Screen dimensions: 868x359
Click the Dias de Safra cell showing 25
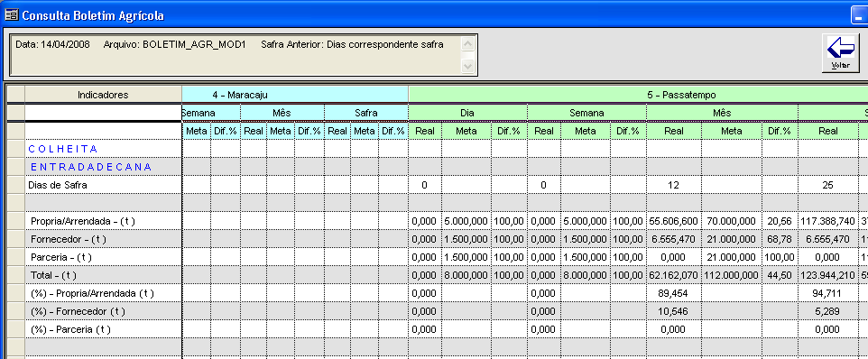tap(827, 185)
